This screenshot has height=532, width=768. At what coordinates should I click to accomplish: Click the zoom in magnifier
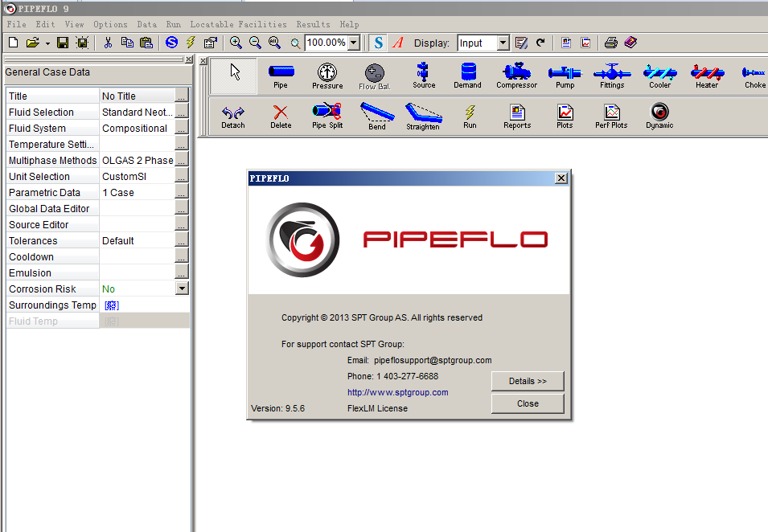pyautogui.click(x=236, y=43)
